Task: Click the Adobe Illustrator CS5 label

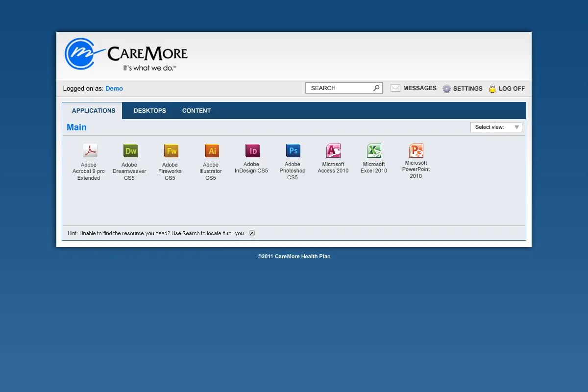Action: (211, 171)
